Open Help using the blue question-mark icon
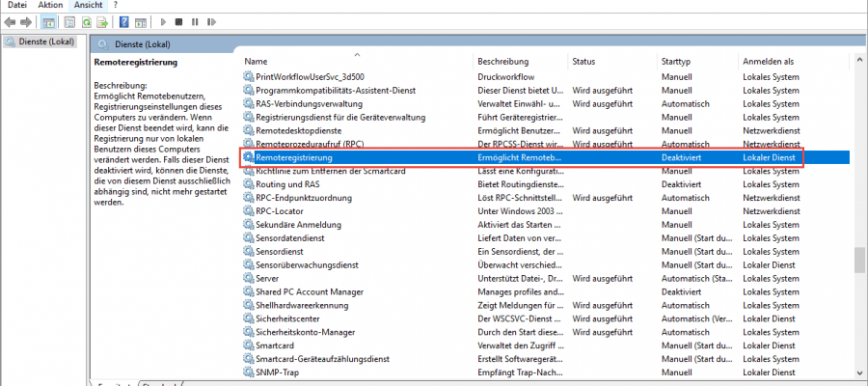 [126, 21]
